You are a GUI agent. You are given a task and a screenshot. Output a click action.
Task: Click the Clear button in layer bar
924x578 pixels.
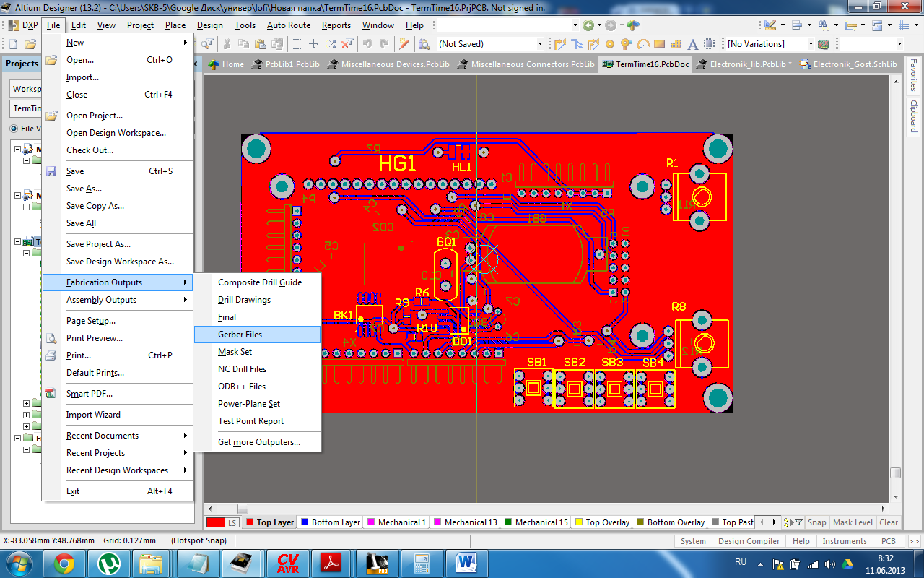889,522
